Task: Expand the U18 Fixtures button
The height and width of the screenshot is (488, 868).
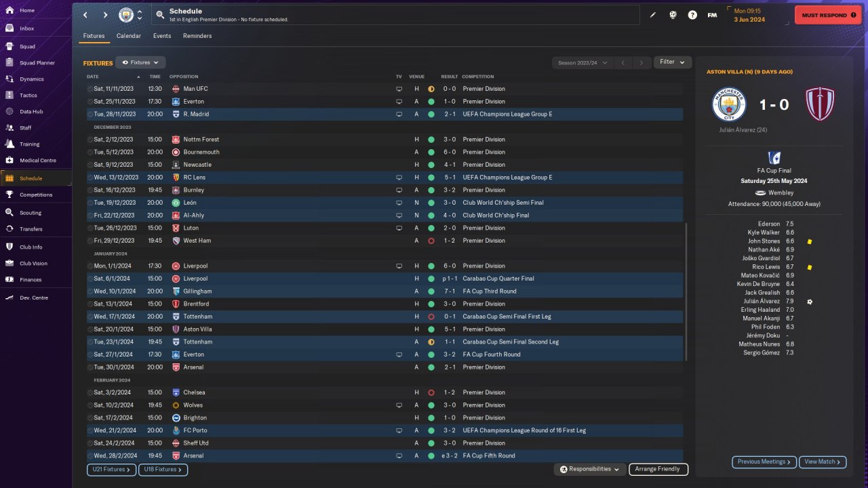Action: point(163,469)
